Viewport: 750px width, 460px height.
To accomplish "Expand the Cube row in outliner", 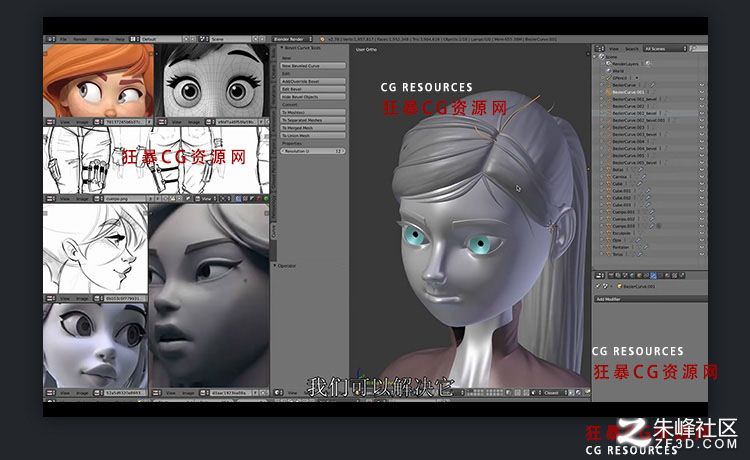I will 601,184.
